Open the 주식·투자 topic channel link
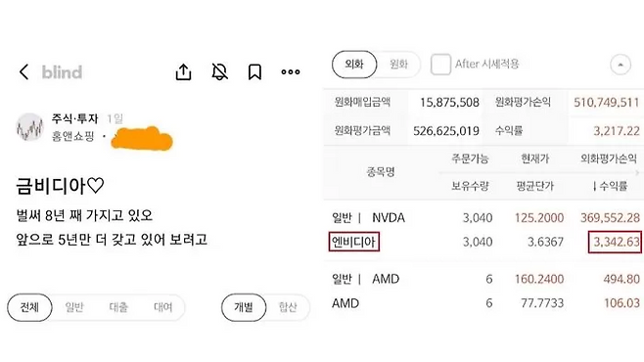 click(74, 118)
